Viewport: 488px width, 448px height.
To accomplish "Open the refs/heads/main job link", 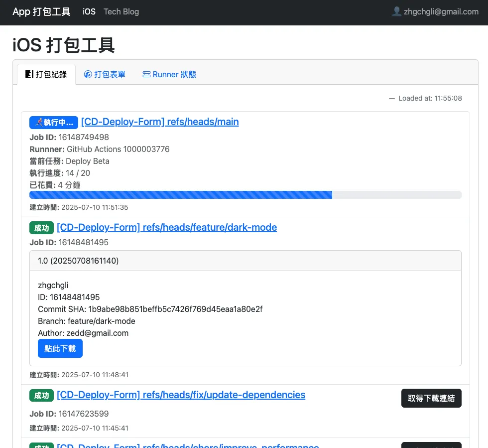I will point(160,122).
